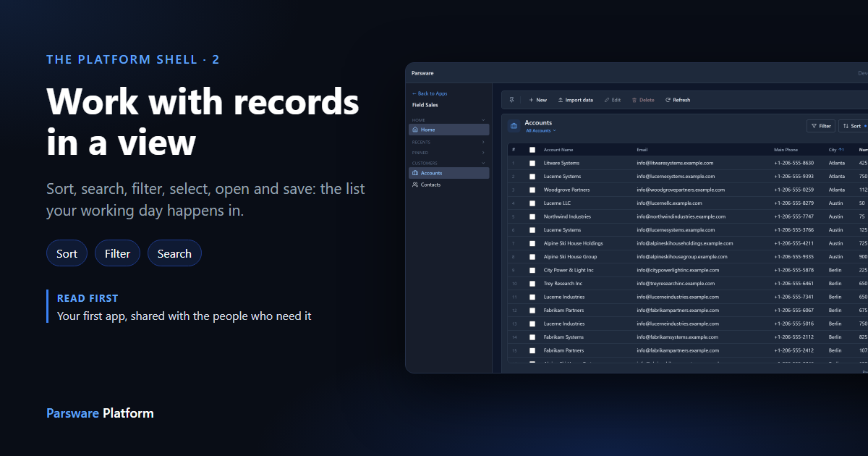This screenshot has height=456, width=868.
Task: Click the Parsware Platform footer logo
Action: tap(100, 413)
